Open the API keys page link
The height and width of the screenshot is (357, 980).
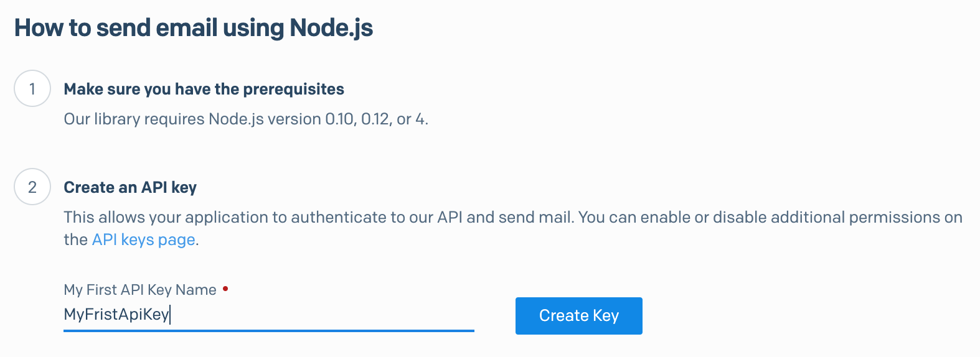[x=144, y=240]
